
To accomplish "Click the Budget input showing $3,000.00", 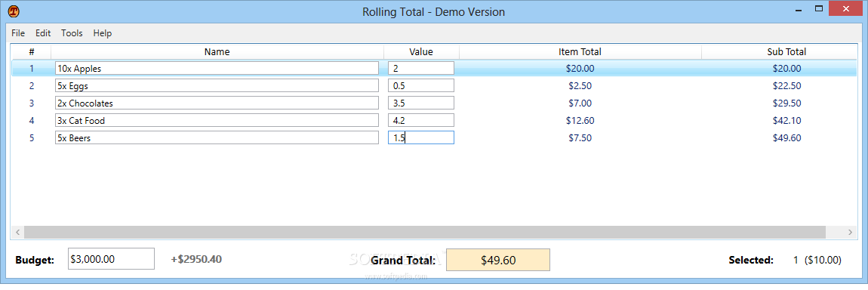I will click(111, 259).
